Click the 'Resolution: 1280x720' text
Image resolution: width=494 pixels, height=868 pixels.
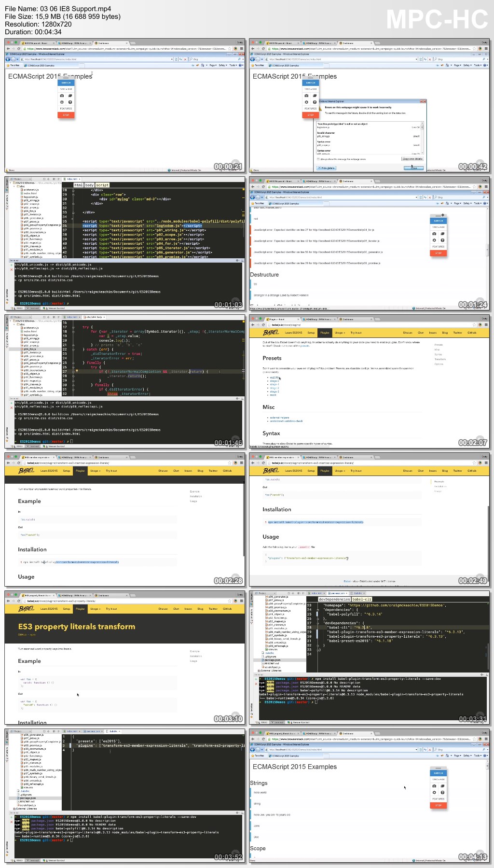click(x=38, y=24)
